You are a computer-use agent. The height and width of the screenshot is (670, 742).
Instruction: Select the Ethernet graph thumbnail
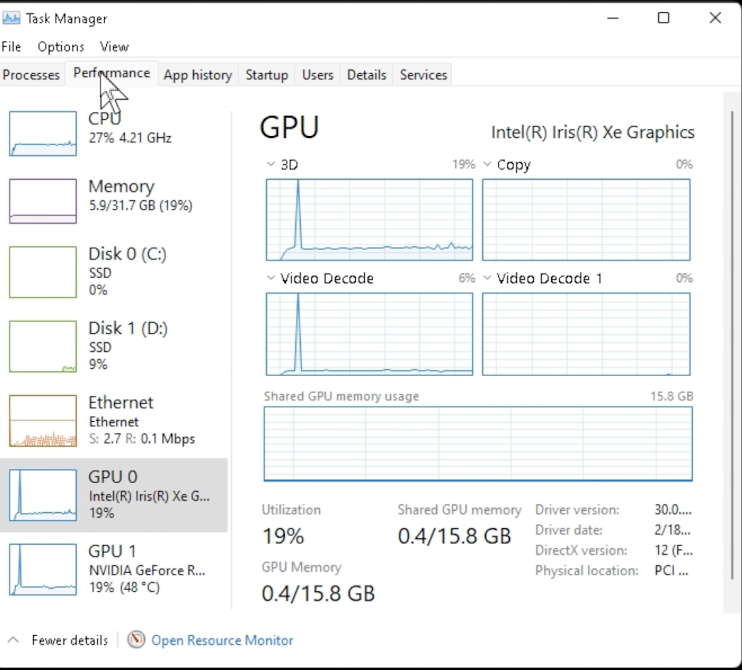click(x=42, y=420)
